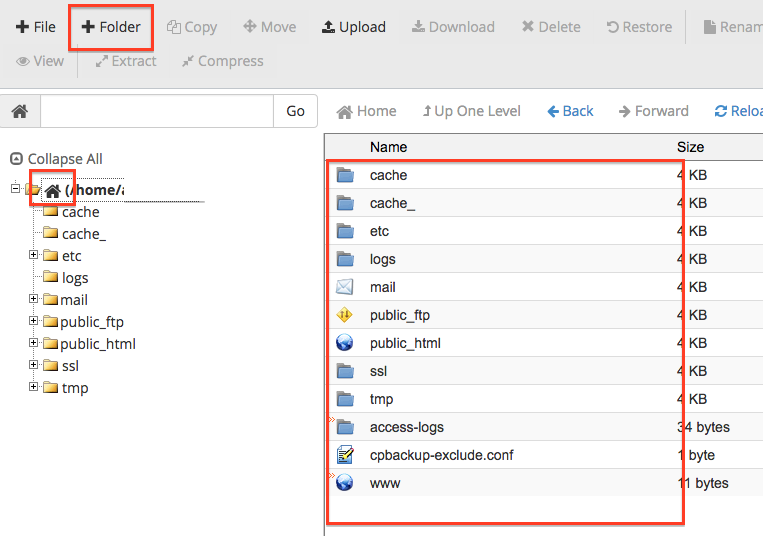
Task: Expand the ssl folder in tree
Action: pyautogui.click(x=34, y=365)
